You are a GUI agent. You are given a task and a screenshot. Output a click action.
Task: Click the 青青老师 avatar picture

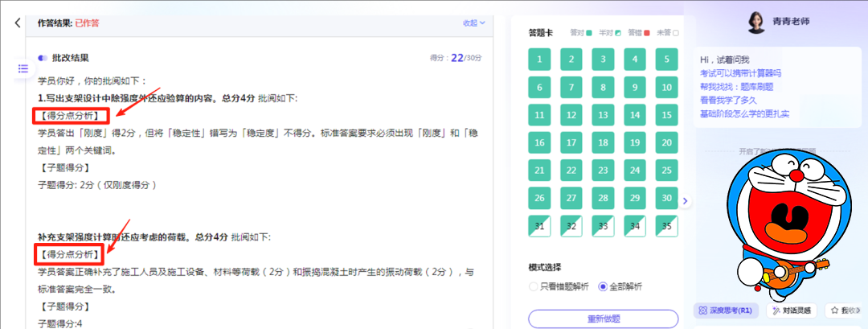pos(756,23)
